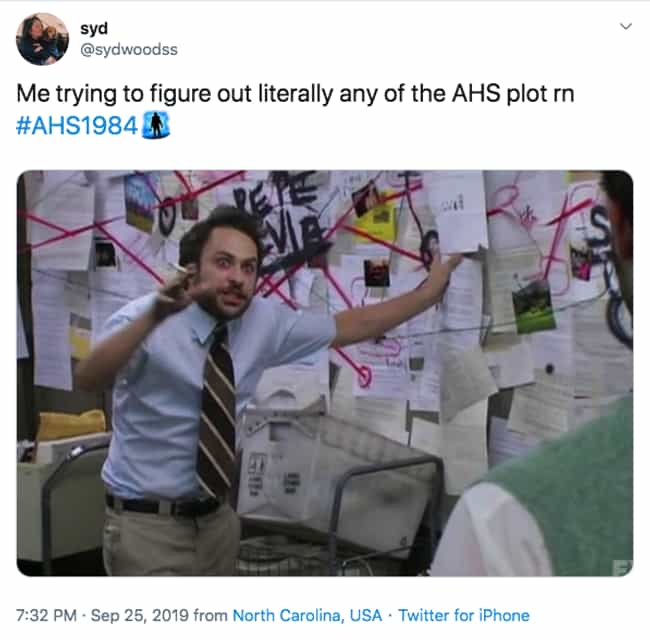
Task: Open the North Carolina, USA location link
Action: coord(307,616)
